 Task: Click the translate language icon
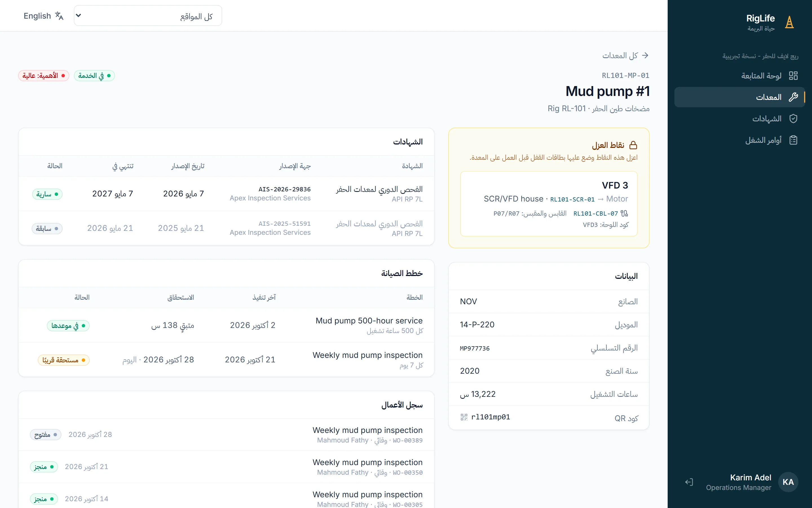[59, 16]
